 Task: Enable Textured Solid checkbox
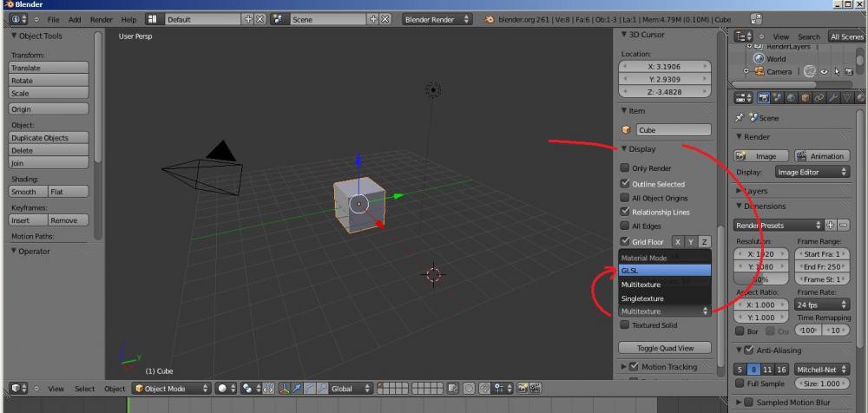click(x=625, y=325)
